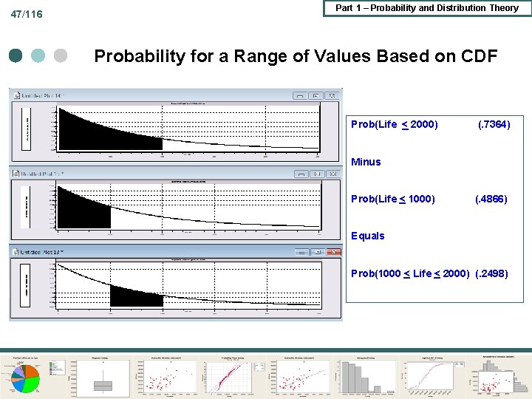Screen dimensions: 532x399
Task: Open the histogram thumbnail
Action: [366, 377]
